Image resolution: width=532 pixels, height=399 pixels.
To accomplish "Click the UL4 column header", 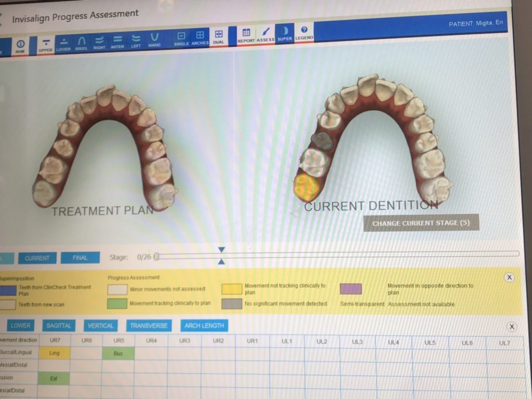I will 393,342.
